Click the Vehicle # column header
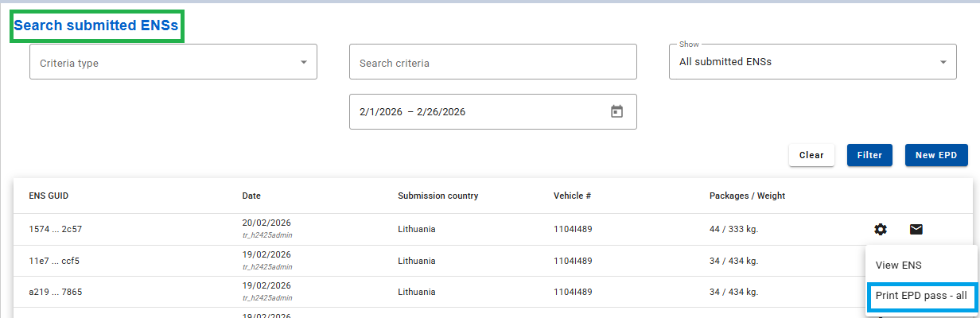The image size is (980, 318). coord(572,196)
